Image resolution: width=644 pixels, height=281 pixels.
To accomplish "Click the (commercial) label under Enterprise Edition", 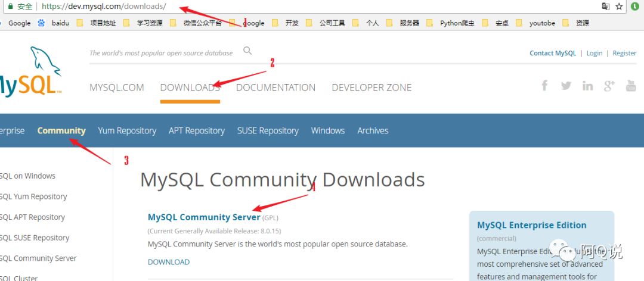I will [497, 238].
